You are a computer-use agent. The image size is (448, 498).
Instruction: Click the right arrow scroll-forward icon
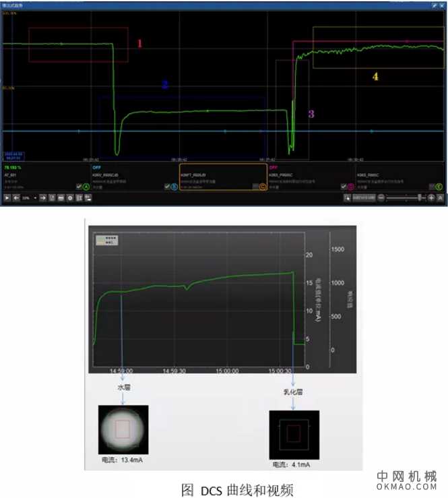click(x=42, y=198)
